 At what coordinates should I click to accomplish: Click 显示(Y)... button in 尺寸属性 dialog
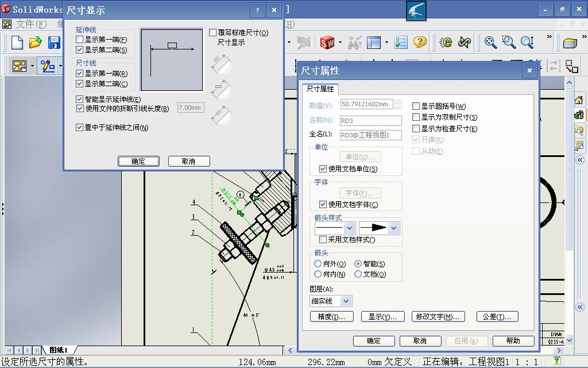coord(382,317)
